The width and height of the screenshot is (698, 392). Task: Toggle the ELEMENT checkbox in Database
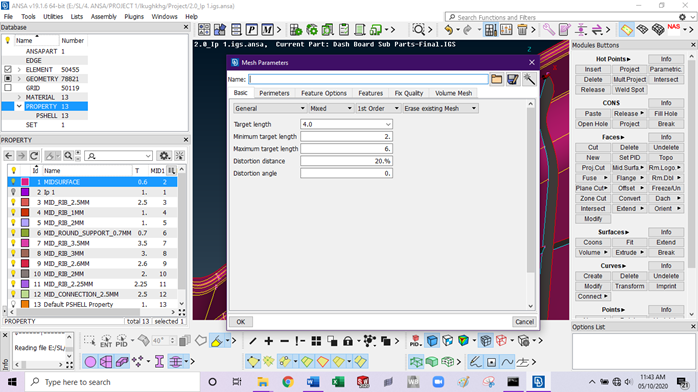pyautogui.click(x=8, y=69)
